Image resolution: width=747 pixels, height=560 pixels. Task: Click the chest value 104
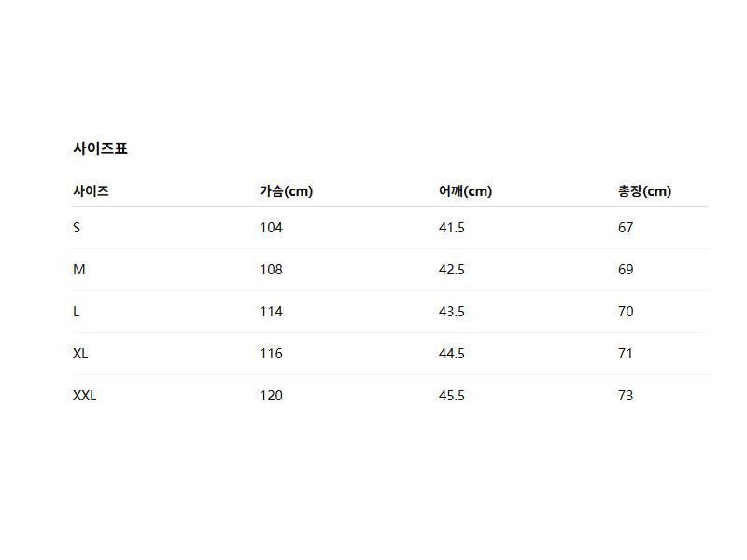coord(271,228)
